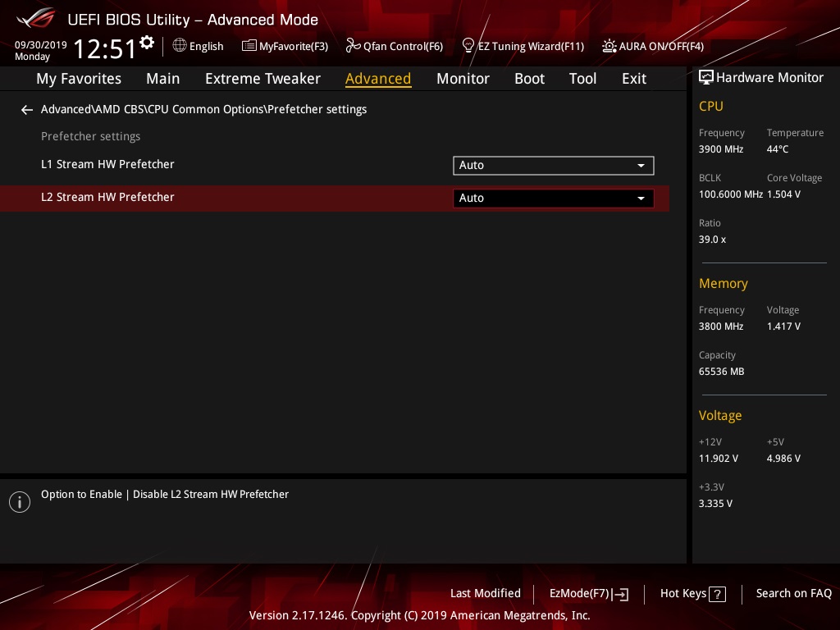Click the Hot Keys question mark icon
Image resolution: width=840 pixels, height=630 pixels.
[x=717, y=594]
